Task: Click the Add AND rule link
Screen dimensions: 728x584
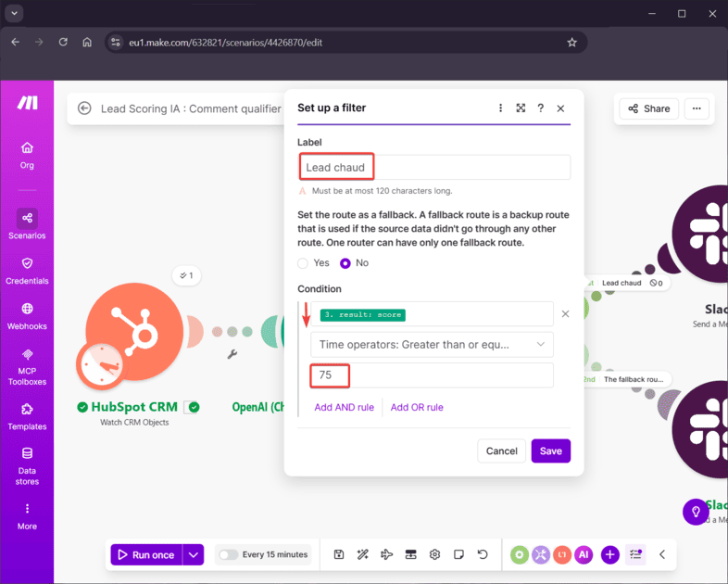Action: click(x=344, y=407)
